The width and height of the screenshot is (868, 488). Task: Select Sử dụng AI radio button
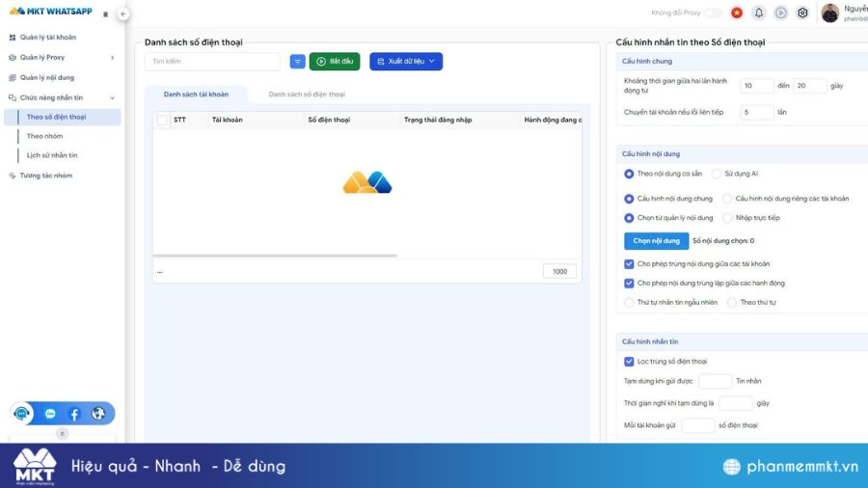tap(717, 174)
